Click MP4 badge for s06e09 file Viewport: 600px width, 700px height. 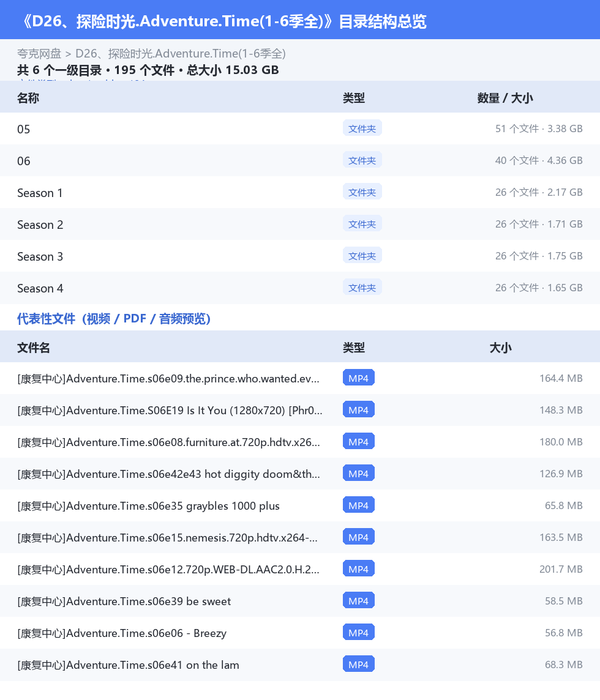[358, 378]
